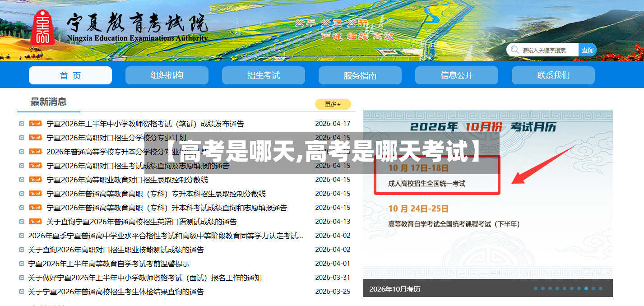Click bullet icon beside 自学考试考前温馨提示

click(22, 264)
